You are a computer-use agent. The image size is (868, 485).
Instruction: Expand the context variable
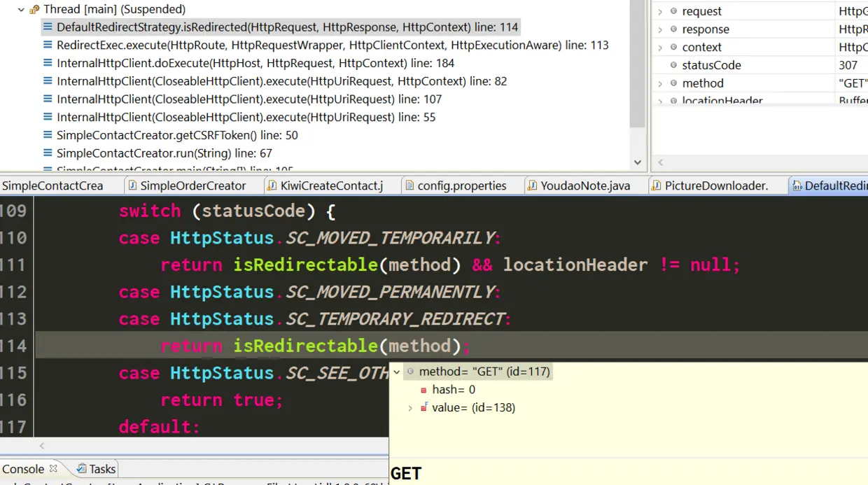[660, 48]
